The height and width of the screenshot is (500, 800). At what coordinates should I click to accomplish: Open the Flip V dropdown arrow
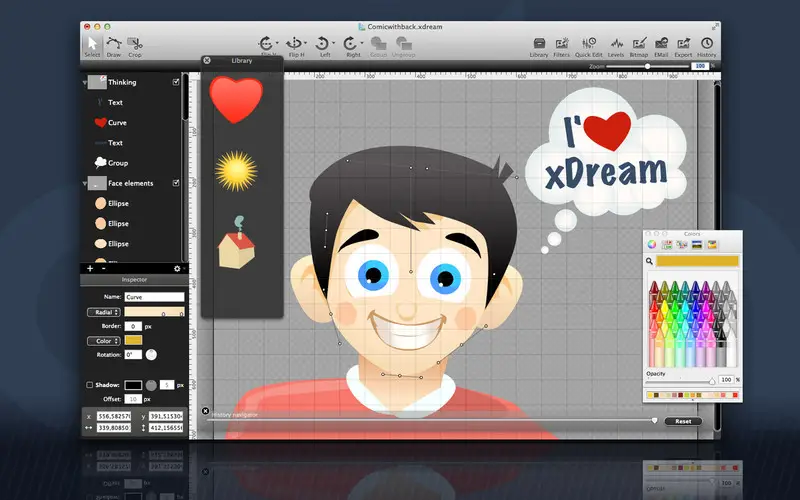click(277, 43)
